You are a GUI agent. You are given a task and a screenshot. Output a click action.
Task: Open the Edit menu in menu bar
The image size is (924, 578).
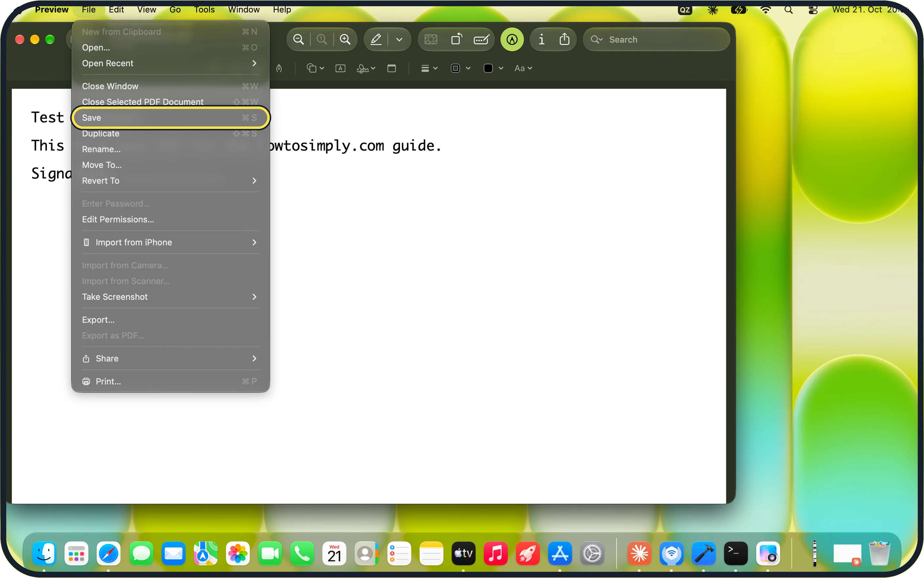point(116,10)
